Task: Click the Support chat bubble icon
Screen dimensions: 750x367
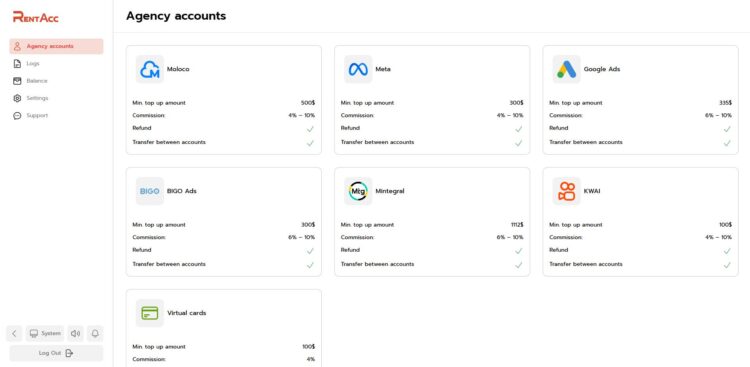Action: (17, 115)
